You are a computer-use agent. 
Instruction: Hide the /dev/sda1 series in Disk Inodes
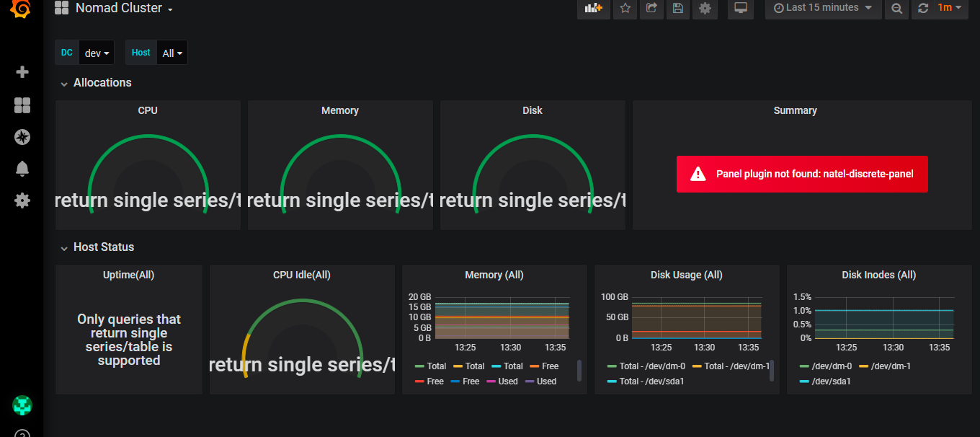pyautogui.click(x=829, y=381)
